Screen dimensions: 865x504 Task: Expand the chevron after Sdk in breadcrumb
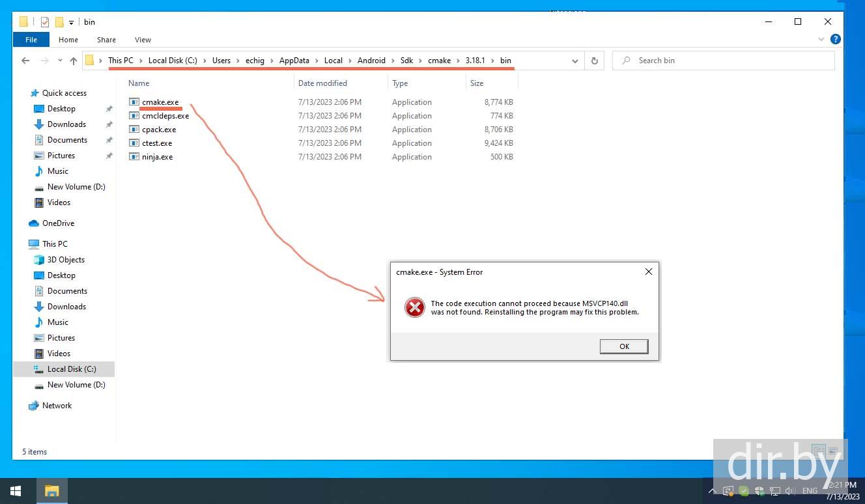pyautogui.click(x=421, y=61)
